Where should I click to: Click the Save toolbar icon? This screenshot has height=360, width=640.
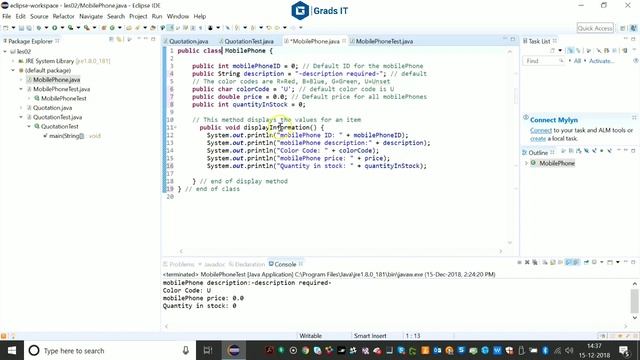21,28
